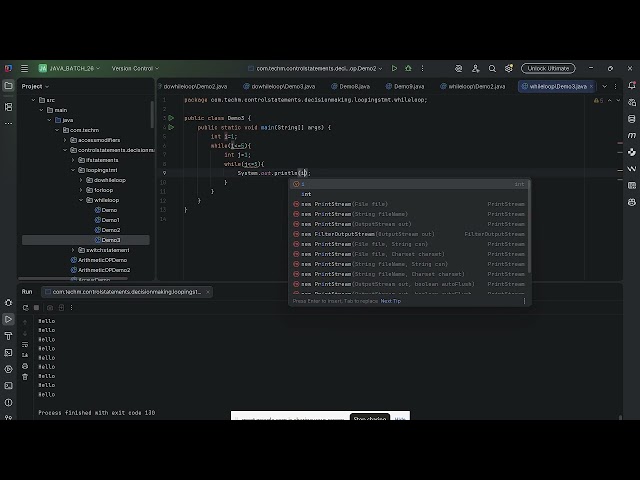This screenshot has width=640, height=480.
Task: Open the Project tool window icon
Action: point(8,86)
